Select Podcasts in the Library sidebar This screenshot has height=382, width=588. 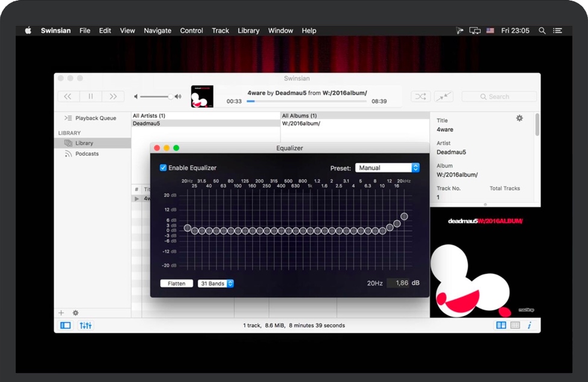(86, 154)
